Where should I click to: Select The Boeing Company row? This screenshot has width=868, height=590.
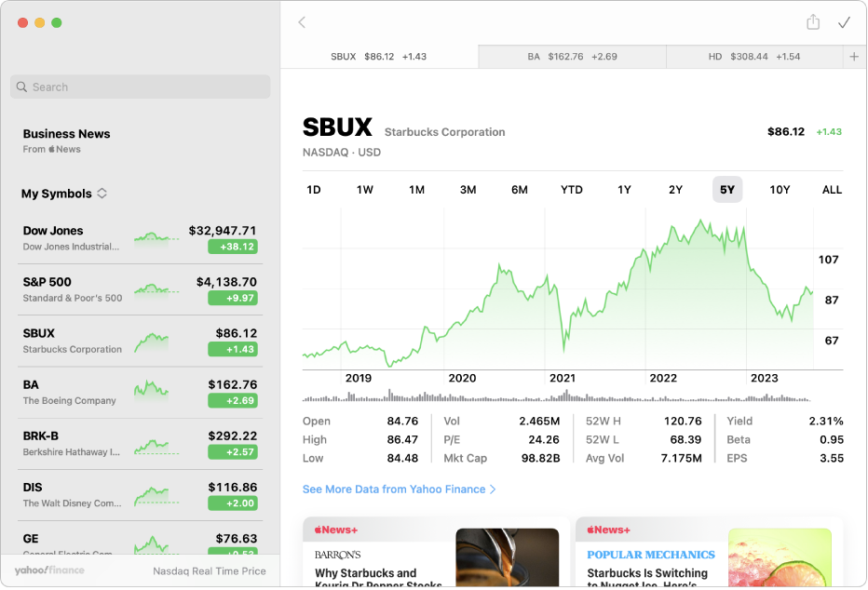tap(140, 393)
